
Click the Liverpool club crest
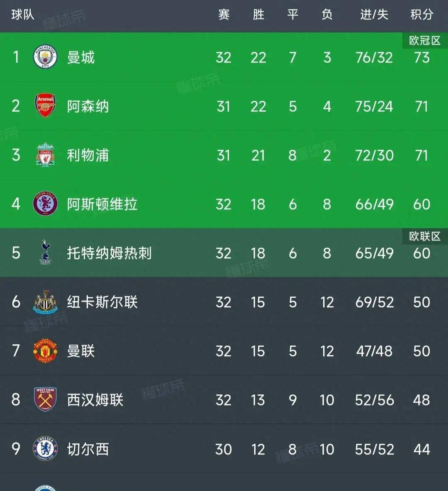pyautogui.click(x=45, y=155)
